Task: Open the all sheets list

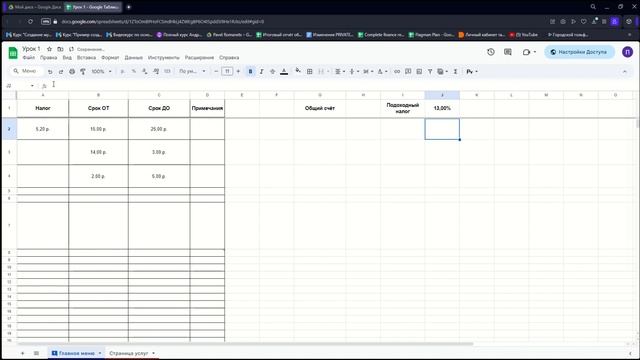Action: [x=36, y=353]
